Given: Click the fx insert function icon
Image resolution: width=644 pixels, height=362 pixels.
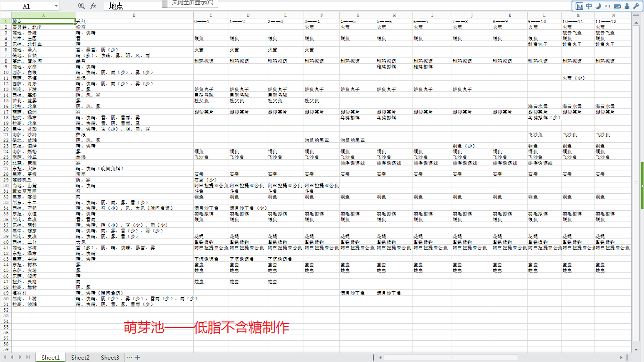Looking at the screenshot, I should 93,6.
